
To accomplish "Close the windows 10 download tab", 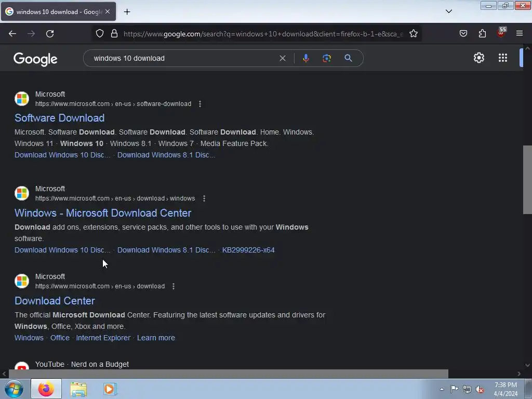I will [108, 11].
